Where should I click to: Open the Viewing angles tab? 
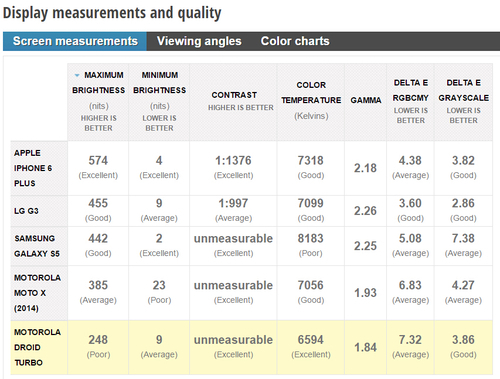tap(199, 41)
